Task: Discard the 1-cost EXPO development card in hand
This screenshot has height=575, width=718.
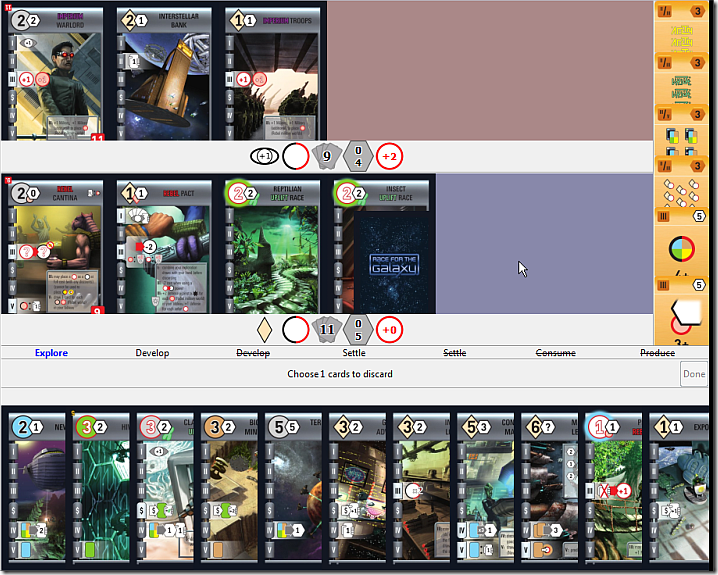Action: 678,487
